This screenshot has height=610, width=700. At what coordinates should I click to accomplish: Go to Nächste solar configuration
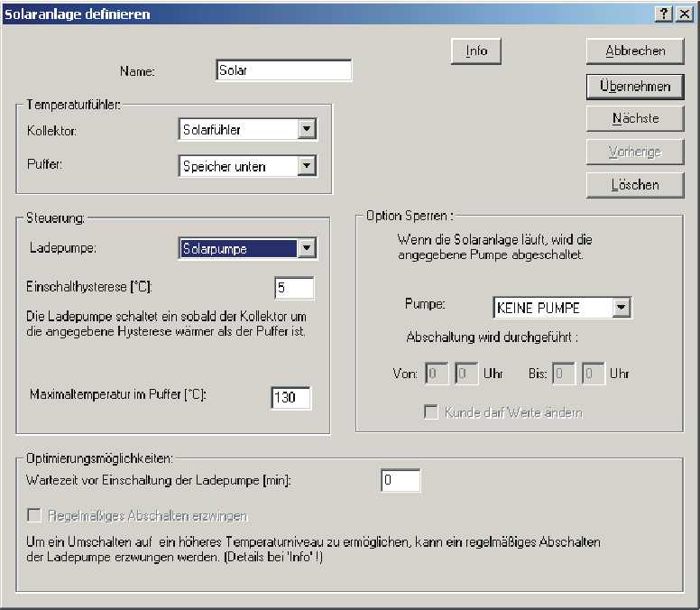coord(635,118)
